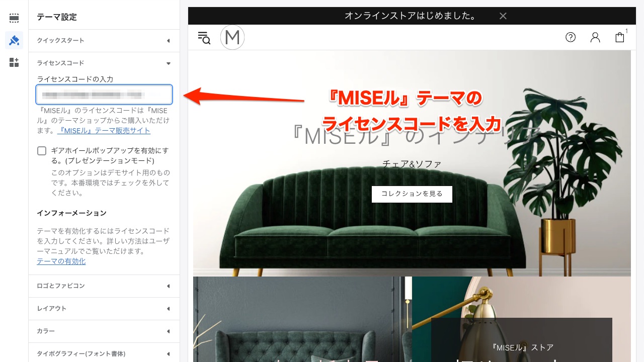This screenshot has height=362, width=644.
Task: Open the Sections panel icon in left rail
Action: 14,18
